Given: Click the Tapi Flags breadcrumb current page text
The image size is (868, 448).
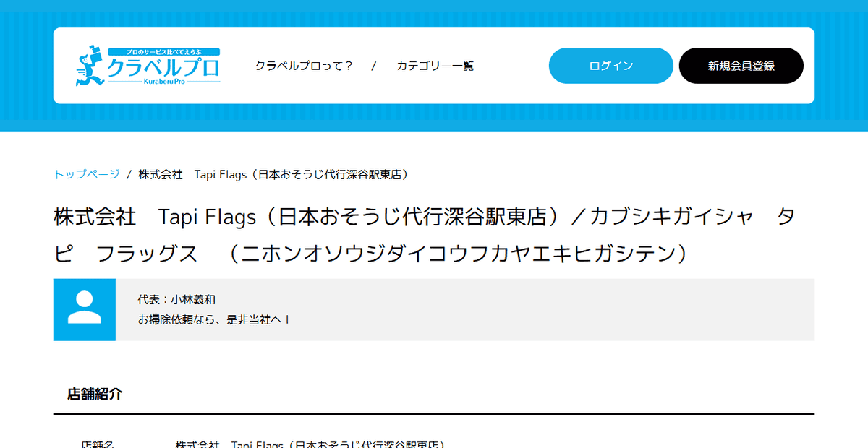Looking at the screenshot, I should 276,174.
